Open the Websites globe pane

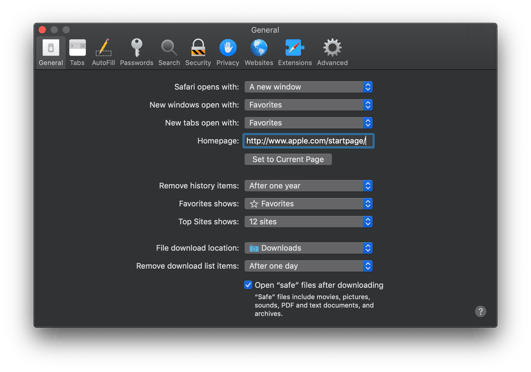[259, 52]
